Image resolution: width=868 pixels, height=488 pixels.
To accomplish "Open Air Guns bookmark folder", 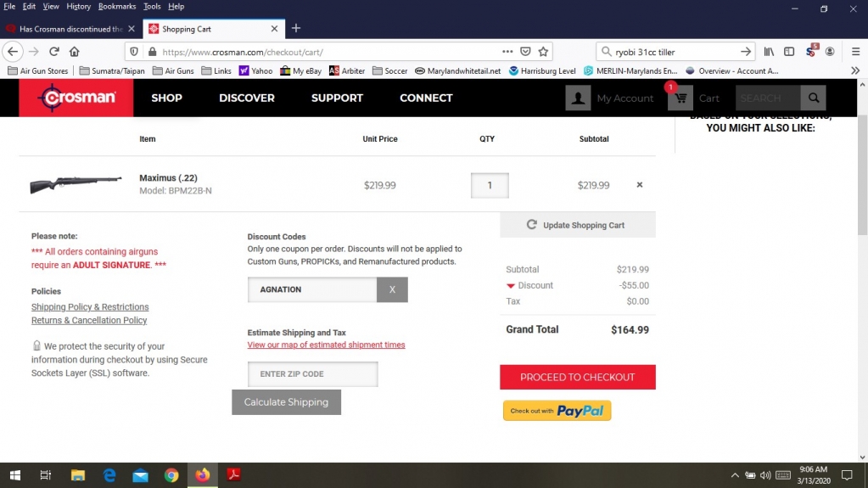I will click(x=173, y=71).
